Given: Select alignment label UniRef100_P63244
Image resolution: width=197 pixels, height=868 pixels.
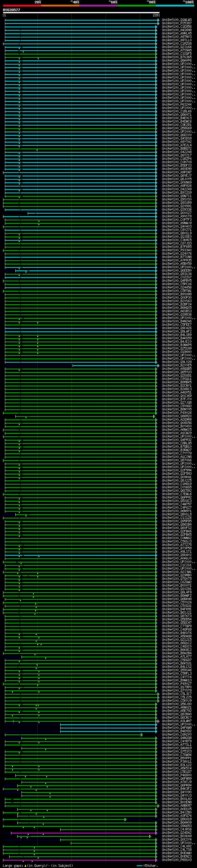Looking at the screenshot, I should 176,104.
